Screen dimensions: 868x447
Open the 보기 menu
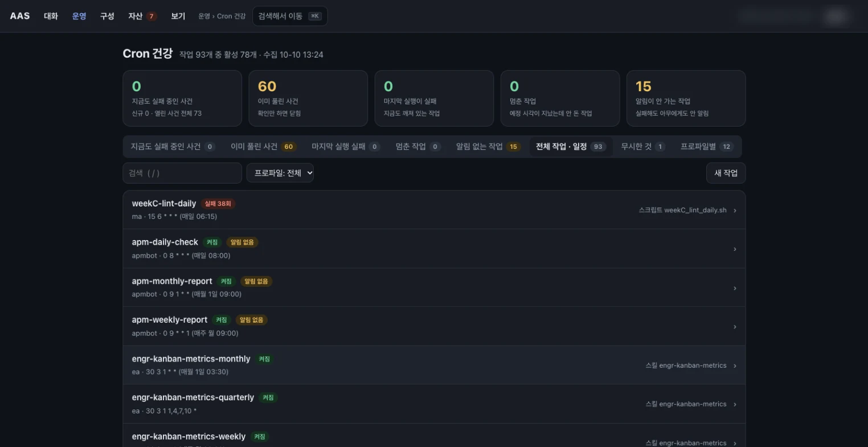point(178,16)
